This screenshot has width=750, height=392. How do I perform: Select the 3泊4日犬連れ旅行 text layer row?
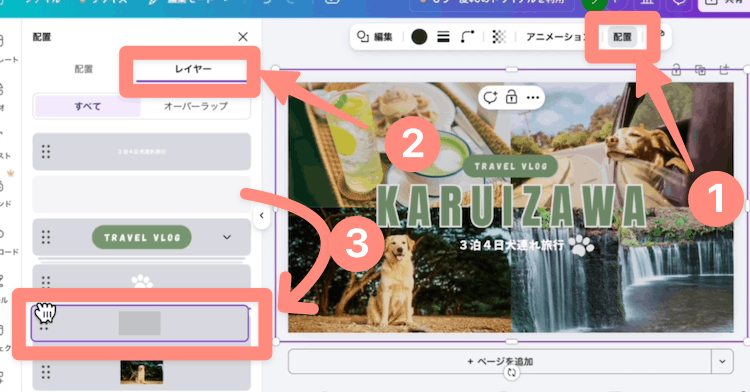tap(142, 152)
